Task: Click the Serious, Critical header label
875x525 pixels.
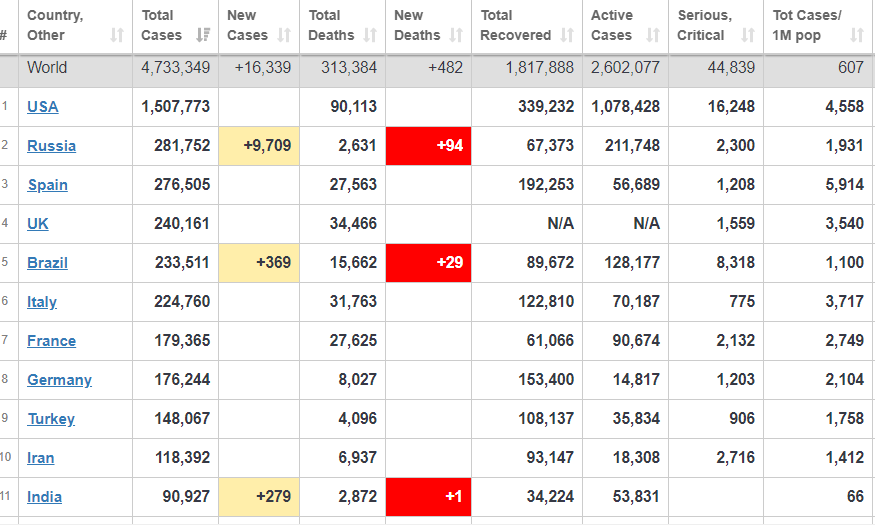Action: pyautogui.click(x=704, y=25)
